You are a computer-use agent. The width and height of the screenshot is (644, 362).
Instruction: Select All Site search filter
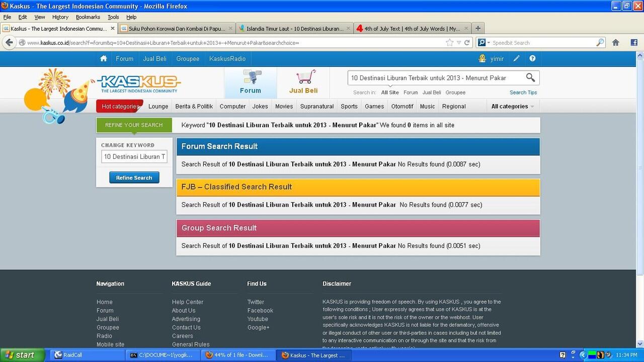point(390,93)
